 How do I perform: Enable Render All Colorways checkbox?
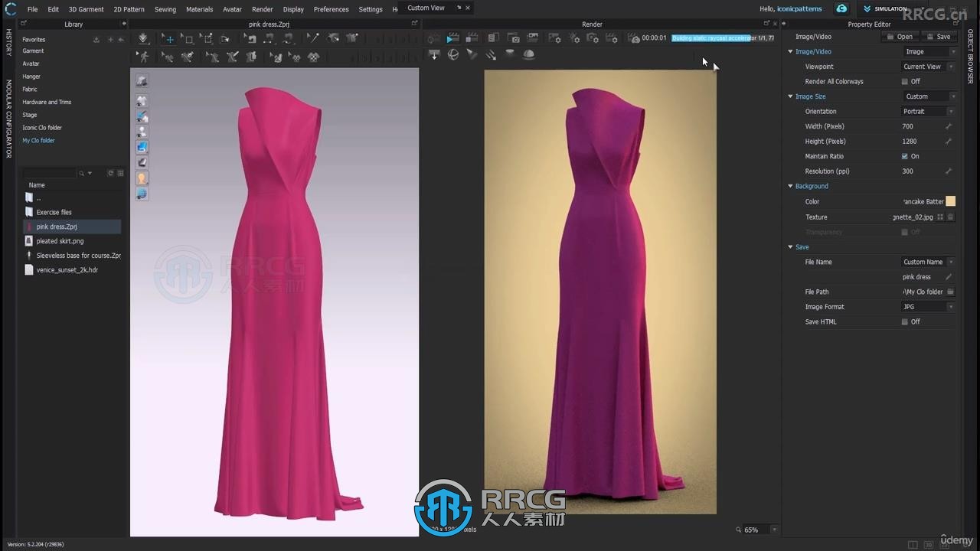pyautogui.click(x=905, y=82)
